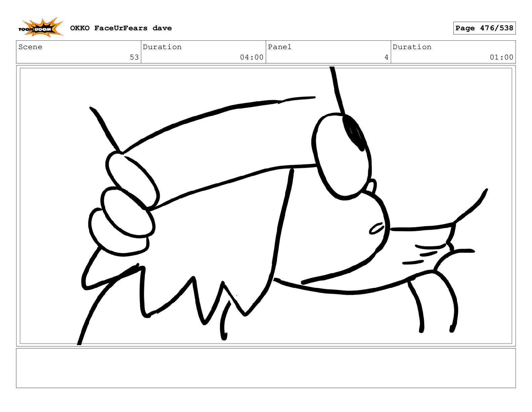The width and height of the screenshot is (532, 412).
Task: Click the scene duration value '04:00'
Action: [252, 57]
